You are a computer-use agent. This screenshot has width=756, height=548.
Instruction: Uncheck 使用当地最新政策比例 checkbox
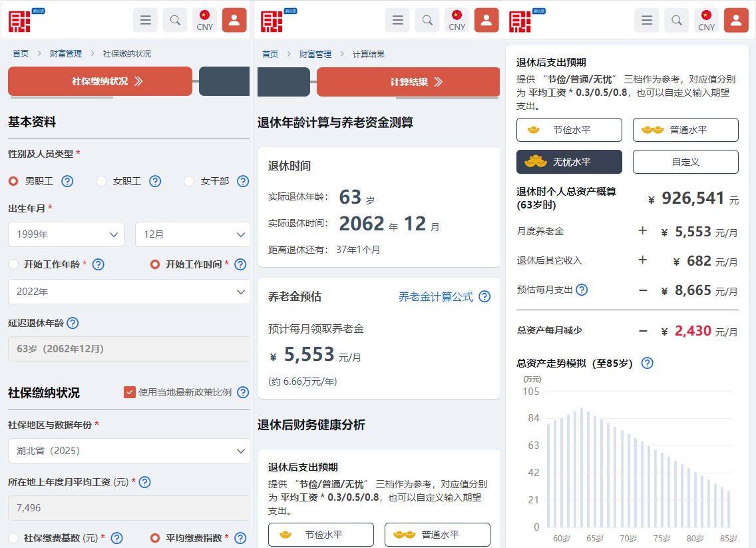coord(130,392)
